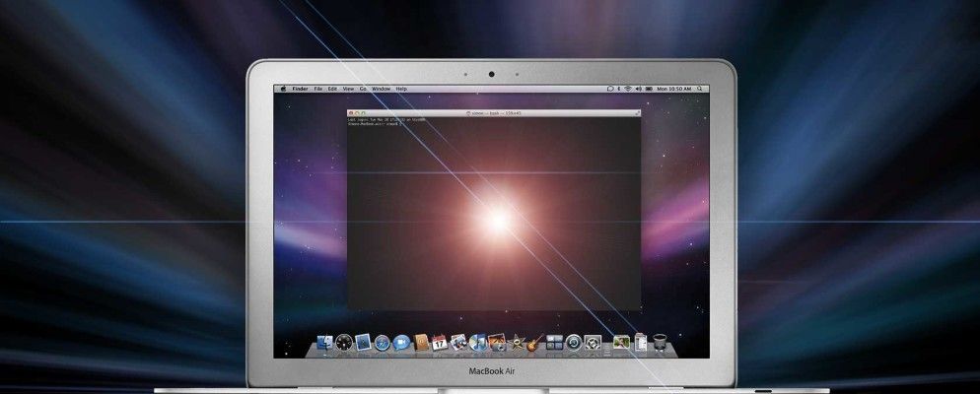Zoom the Terminal window green button
Image resolution: width=980 pixels, height=394 pixels.
(x=363, y=113)
